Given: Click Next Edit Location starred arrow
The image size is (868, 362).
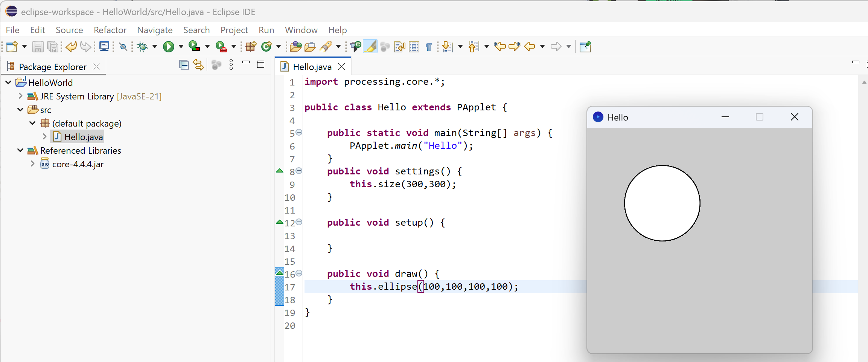Looking at the screenshot, I should point(514,46).
